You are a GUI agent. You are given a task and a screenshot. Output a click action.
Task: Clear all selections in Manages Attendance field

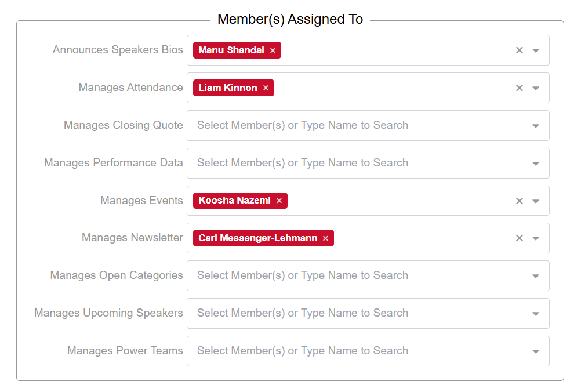[x=520, y=88]
